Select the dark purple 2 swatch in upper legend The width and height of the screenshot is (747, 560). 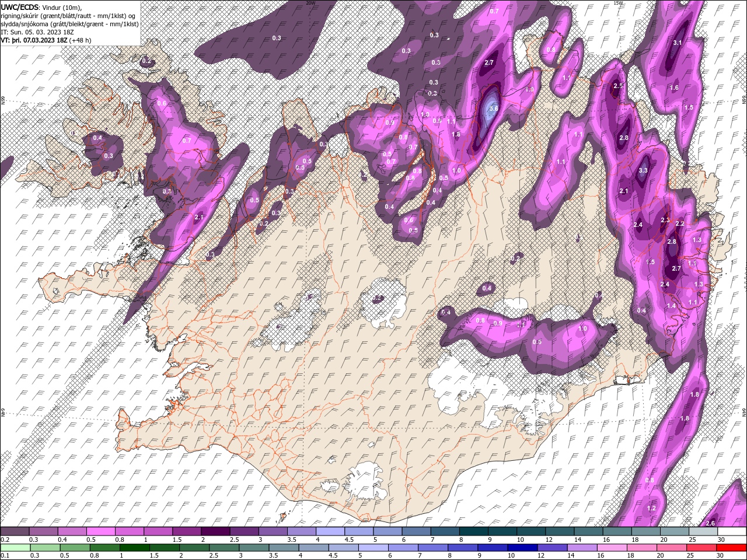click(215, 531)
